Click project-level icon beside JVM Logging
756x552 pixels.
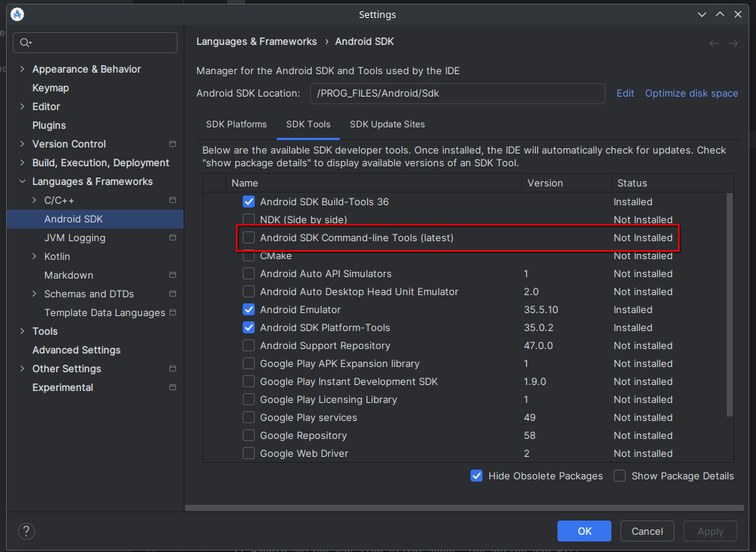click(x=172, y=237)
